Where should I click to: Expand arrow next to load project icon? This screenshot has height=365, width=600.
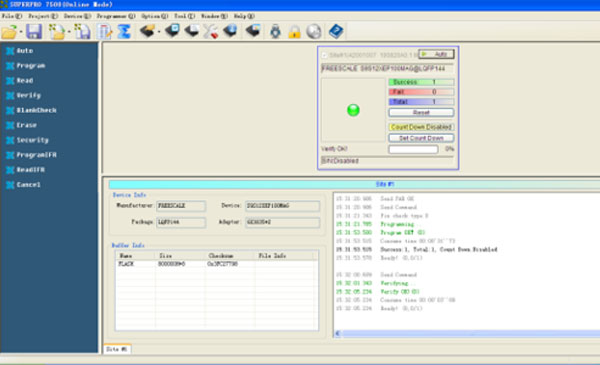pyautogui.click(x=69, y=32)
